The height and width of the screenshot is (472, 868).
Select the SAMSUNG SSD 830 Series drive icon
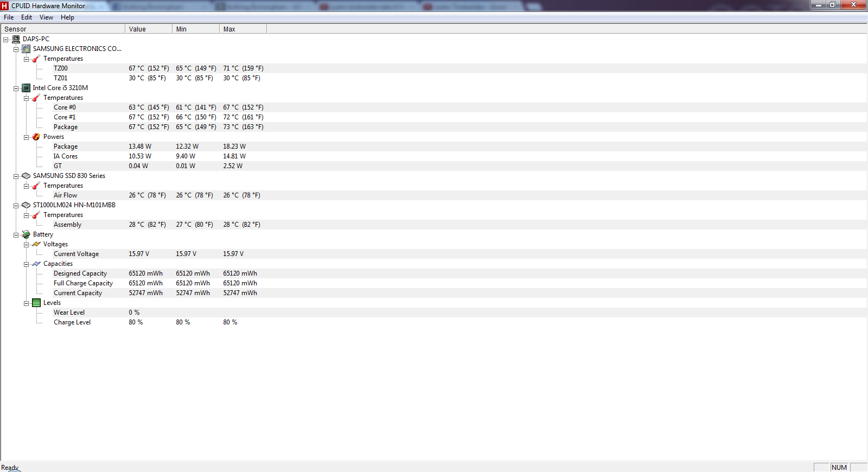tap(26, 176)
